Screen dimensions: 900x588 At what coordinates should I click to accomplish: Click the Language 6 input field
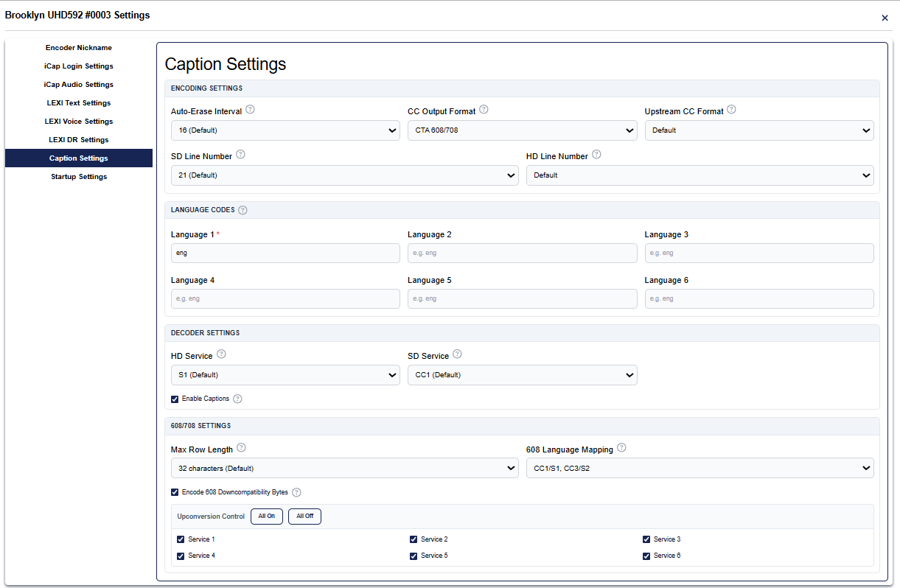(759, 299)
